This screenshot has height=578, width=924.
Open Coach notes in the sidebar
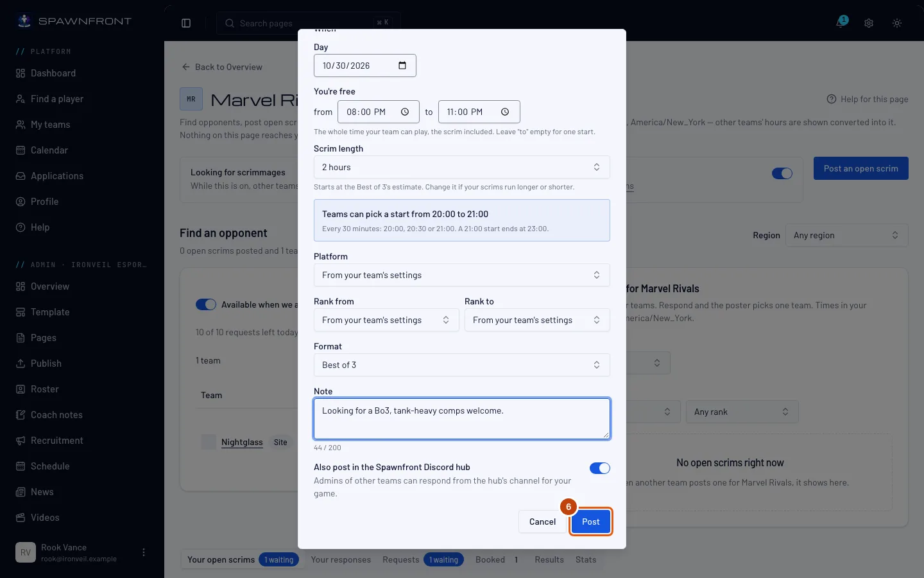coord(82,415)
